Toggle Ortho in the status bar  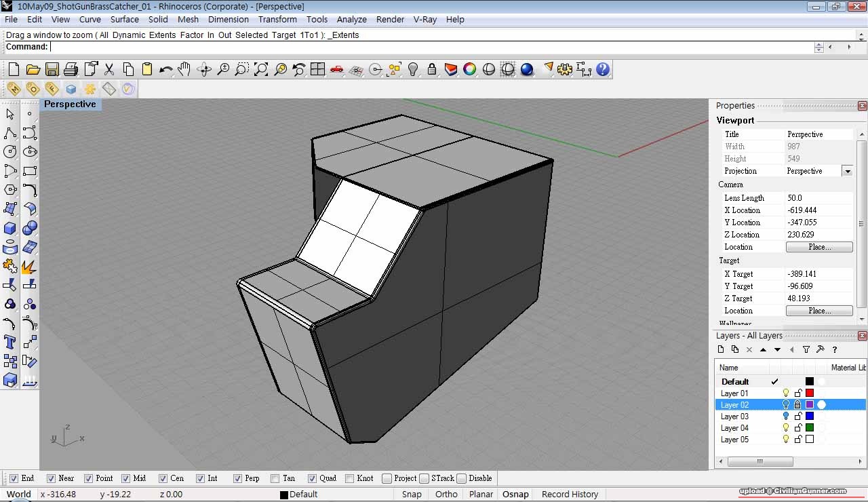click(446, 495)
